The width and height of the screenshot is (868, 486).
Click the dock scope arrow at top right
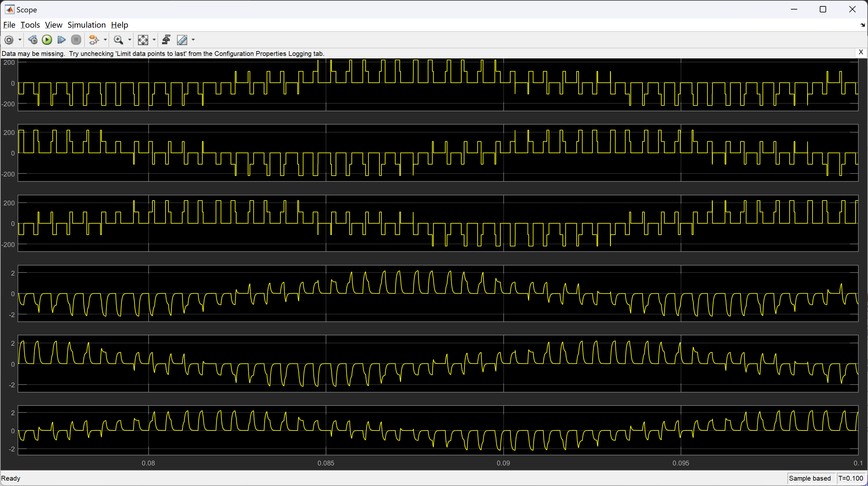[x=862, y=25]
